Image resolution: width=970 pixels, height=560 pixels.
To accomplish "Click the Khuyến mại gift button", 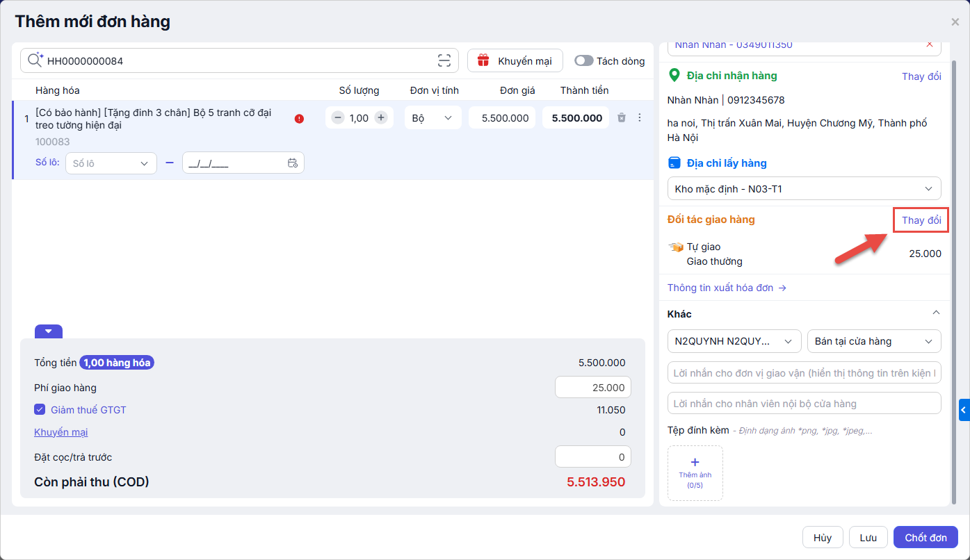I will click(x=515, y=60).
